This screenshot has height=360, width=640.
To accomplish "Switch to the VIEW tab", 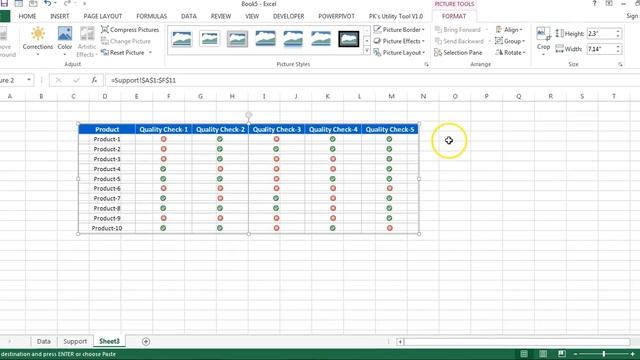I will point(252,16).
